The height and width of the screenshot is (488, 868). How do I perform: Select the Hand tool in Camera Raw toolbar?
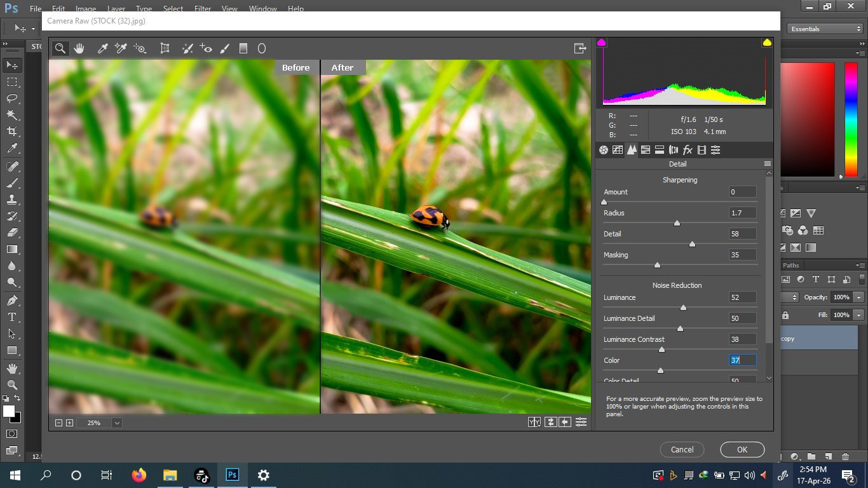pos(79,48)
